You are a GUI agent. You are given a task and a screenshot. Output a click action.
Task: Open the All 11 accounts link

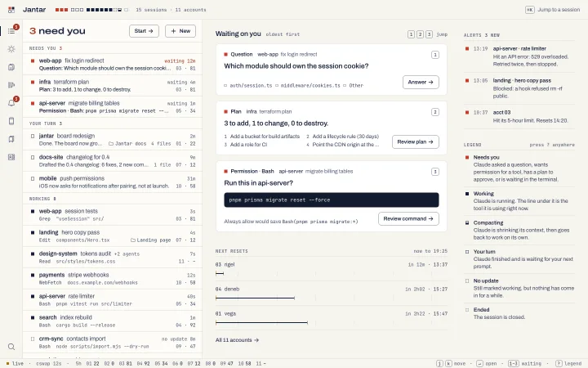click(x=237, y=340)
